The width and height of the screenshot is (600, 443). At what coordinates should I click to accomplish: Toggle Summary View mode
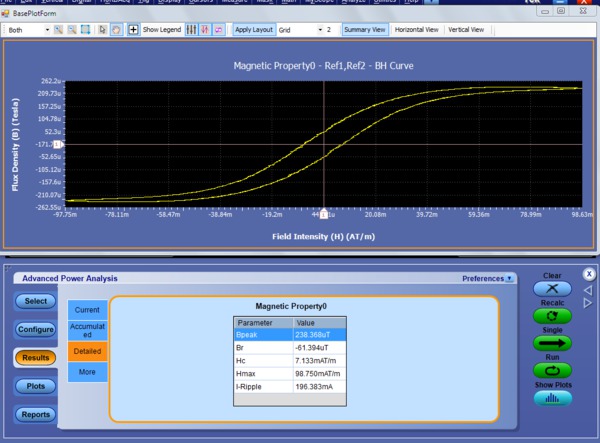[366, 30]
